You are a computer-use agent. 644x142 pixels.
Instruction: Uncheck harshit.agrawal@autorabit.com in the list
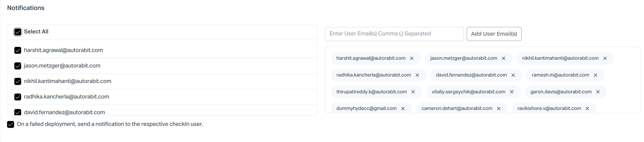click(x=18, y=50)
